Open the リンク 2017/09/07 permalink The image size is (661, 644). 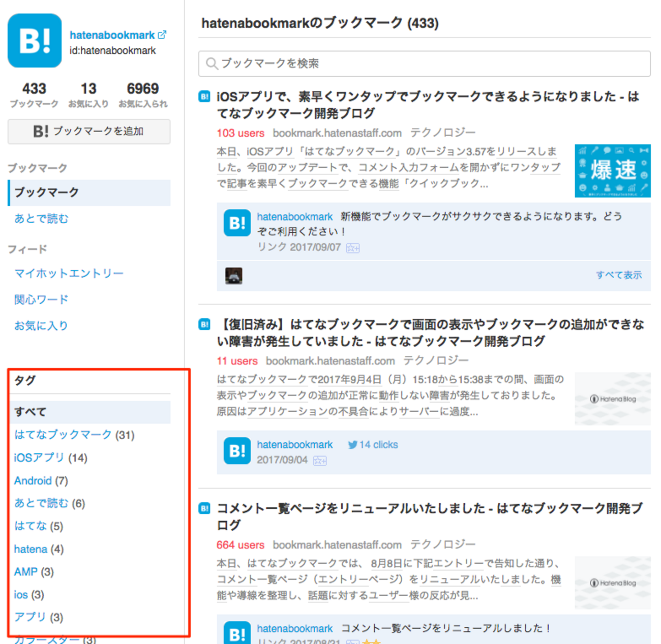[x=299, y=248]
